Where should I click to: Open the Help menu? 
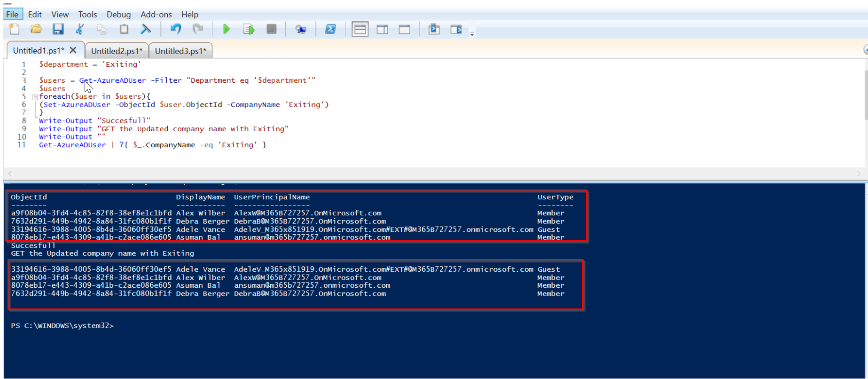(x=190, y=15)
